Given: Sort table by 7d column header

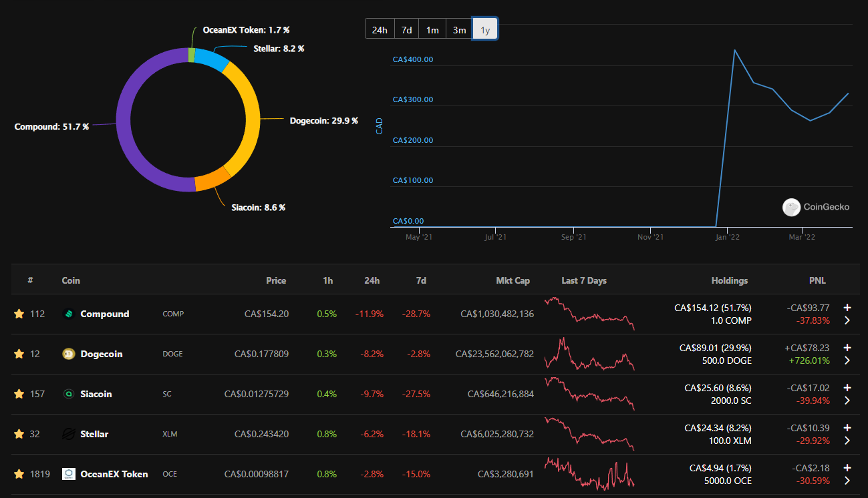Looking at the screenshot, I should tap(421, 280).
